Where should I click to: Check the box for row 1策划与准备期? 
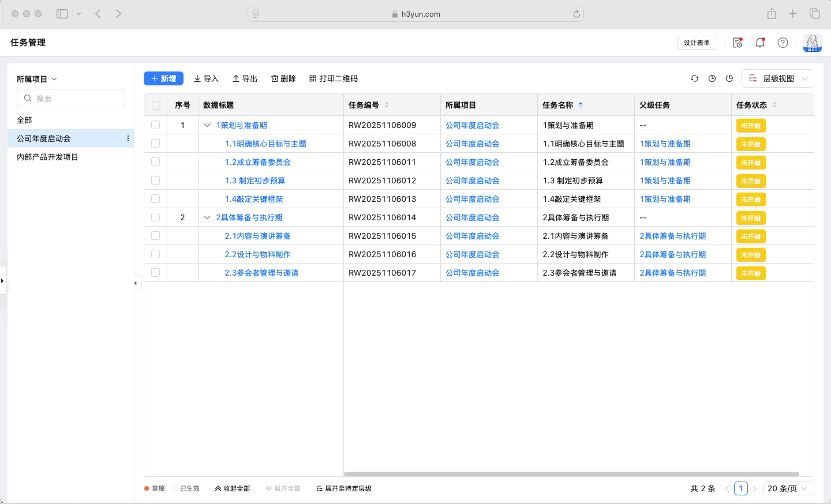156,125
